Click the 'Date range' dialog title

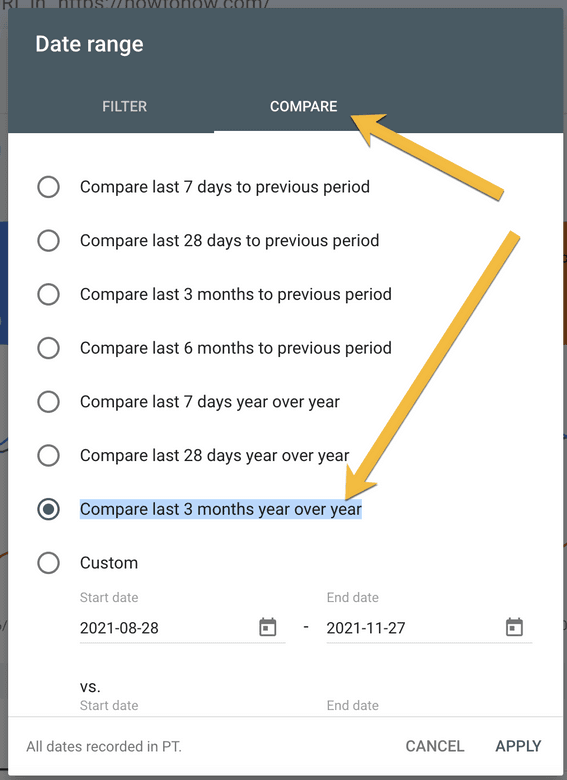click(x=90, y=44)
